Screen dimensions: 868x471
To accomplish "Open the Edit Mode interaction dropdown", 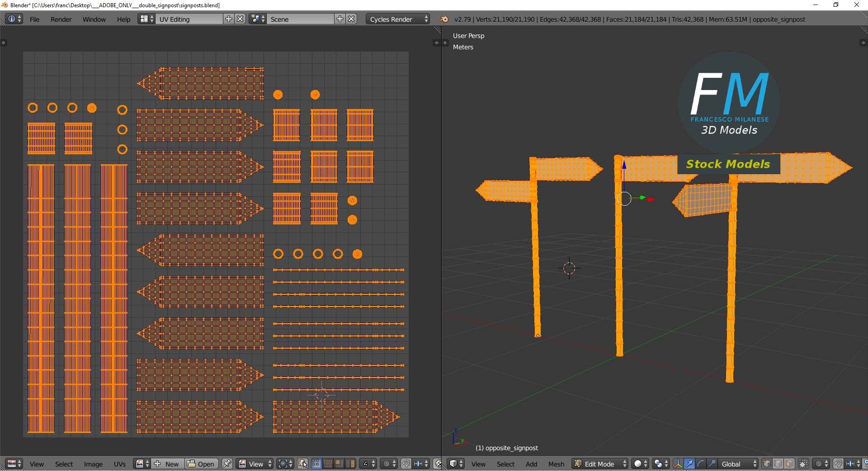I will point(599,464).
